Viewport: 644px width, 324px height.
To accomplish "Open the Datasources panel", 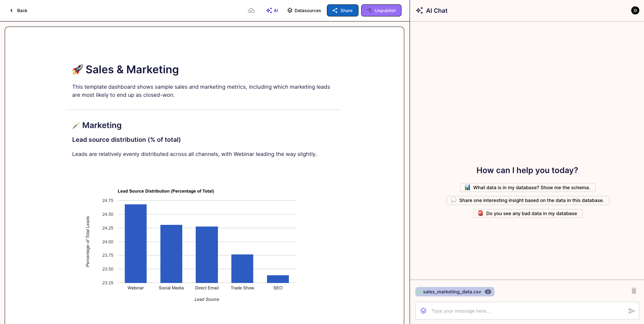I will [303, 10].
